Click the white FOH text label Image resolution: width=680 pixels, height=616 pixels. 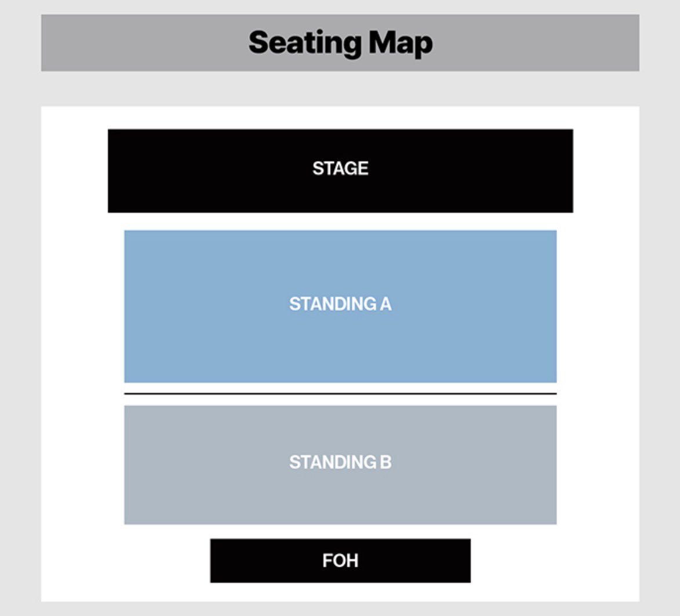coord(340,560)
